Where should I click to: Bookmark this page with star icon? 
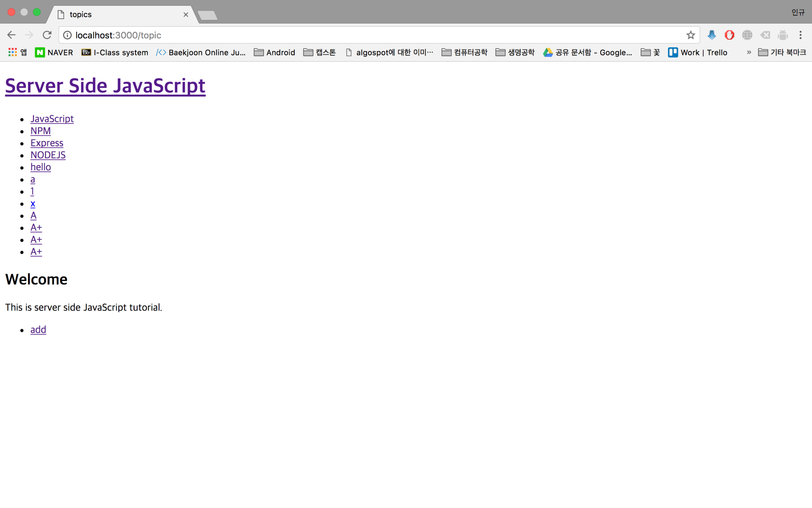point(690,35)
